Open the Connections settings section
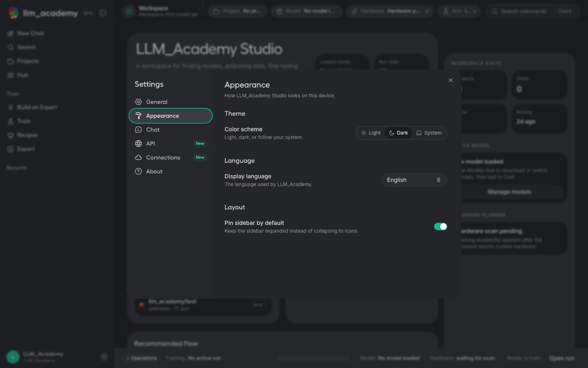The width and height of the screenshot is (588, 368). [171, 158]
